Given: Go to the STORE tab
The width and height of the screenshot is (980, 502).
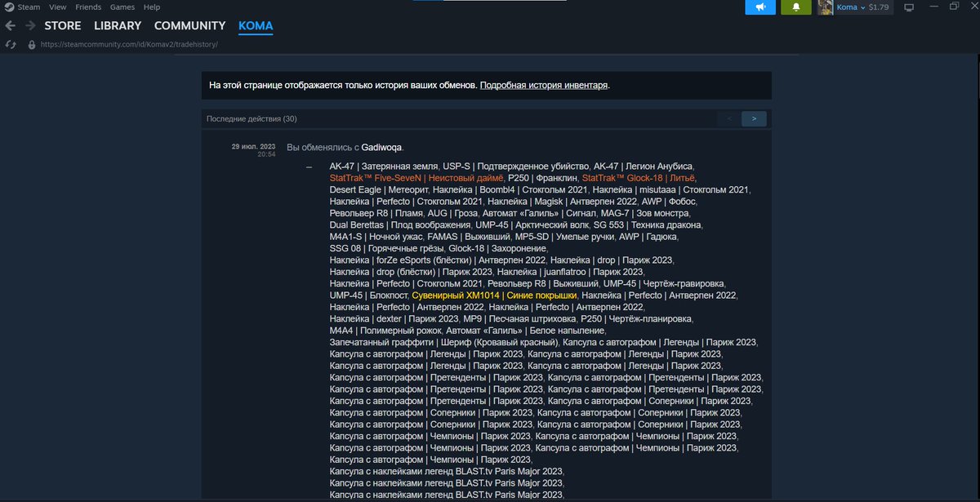Looking at the screenshot, I should click(x=62, y=26).
